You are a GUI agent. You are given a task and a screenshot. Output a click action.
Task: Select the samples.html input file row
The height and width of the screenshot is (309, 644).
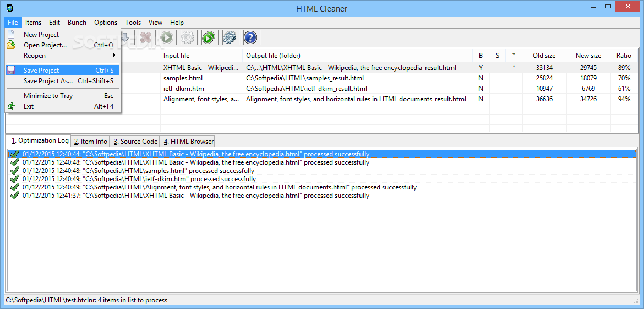(183, 78)
